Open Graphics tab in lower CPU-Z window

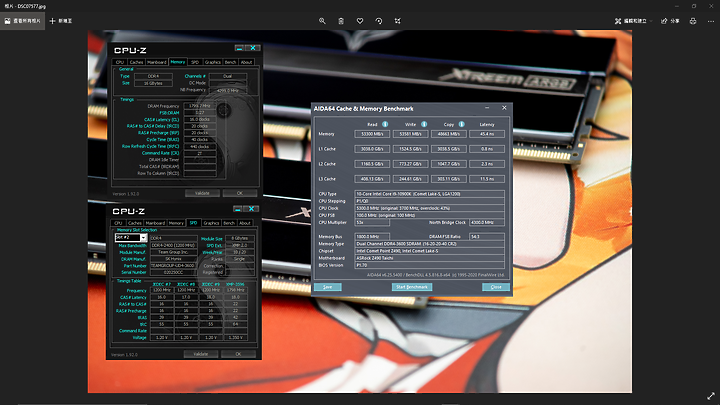pos(211,223)
